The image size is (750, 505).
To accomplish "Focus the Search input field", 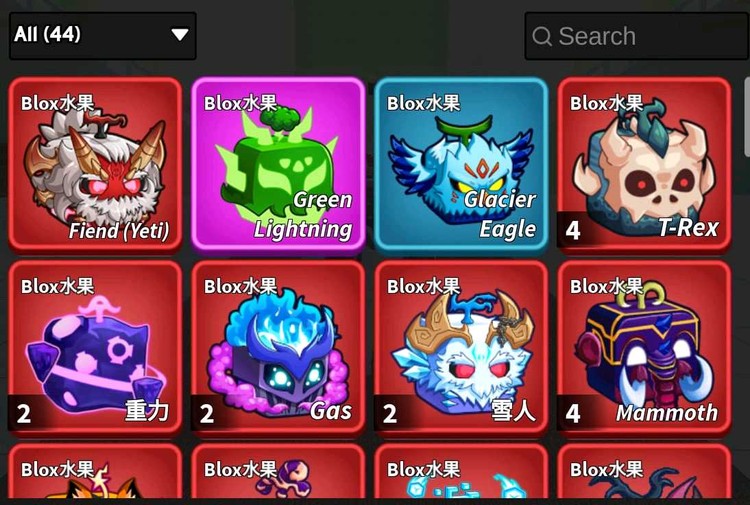I will click(x=637, y=36).
